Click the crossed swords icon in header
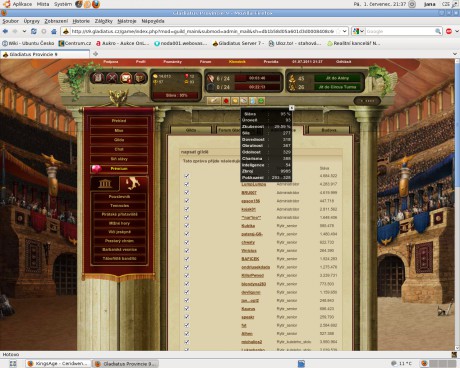This screenshot has width=460, height=368. click(112, 78)
